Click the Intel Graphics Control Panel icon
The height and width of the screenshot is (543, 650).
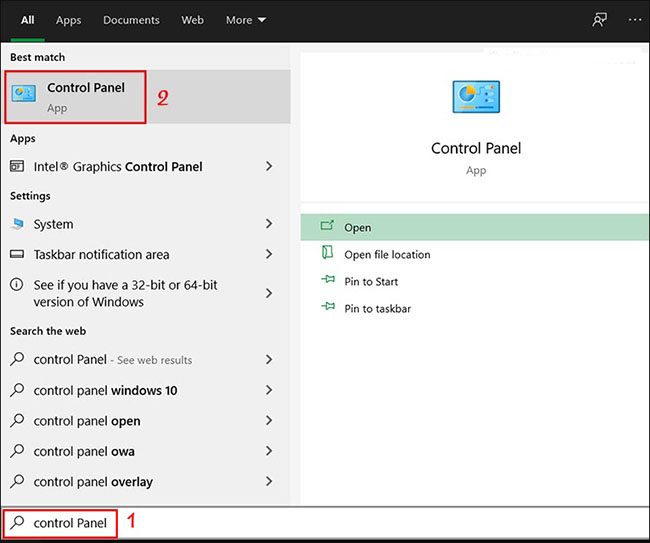pos(17,166)
